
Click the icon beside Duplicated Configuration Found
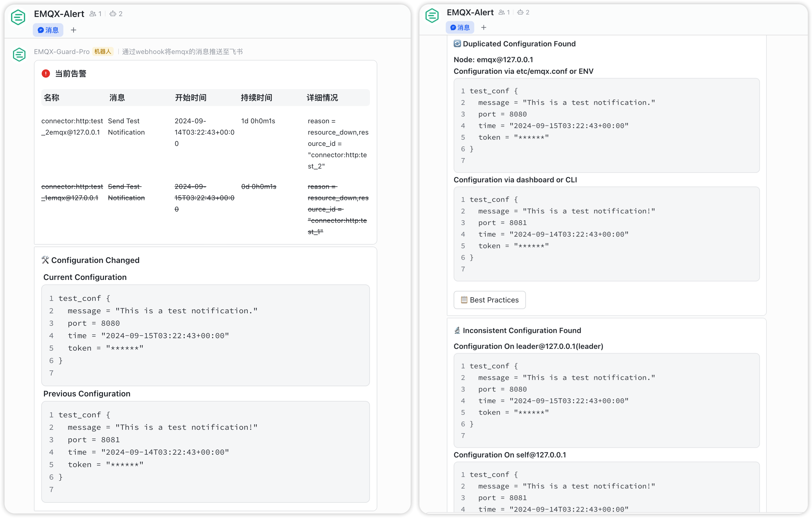[x=457, y=44]
